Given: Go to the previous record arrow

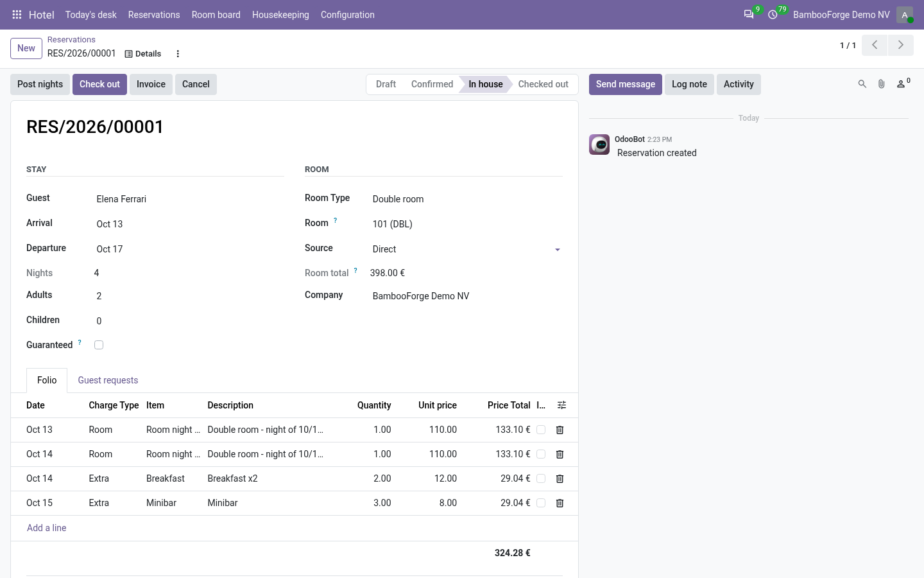Looking at the screenshot, I should [x=875, y=45].
